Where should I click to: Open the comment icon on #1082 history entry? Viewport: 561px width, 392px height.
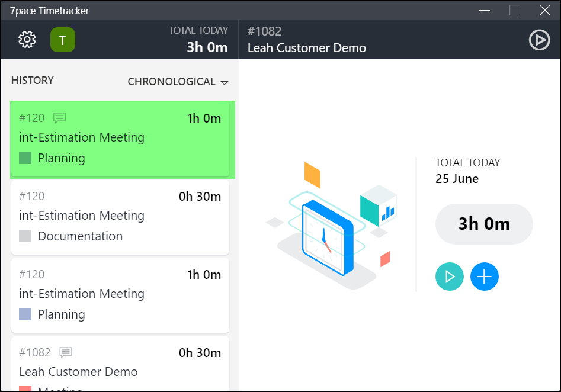pos(66,352)
